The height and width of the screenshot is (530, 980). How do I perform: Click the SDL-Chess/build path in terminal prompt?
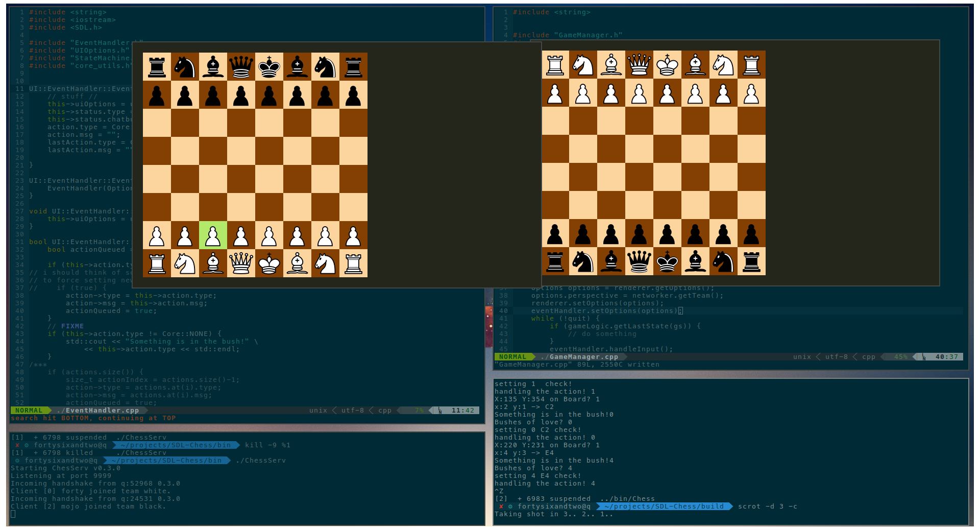point(664,506)
